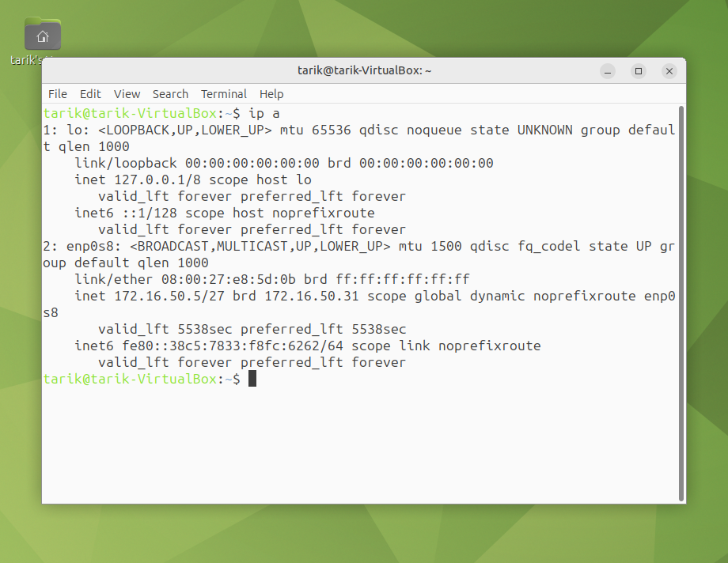
Task: Click the "::1/128" IPv6 loopback address
Action: [x=150, y=213]
